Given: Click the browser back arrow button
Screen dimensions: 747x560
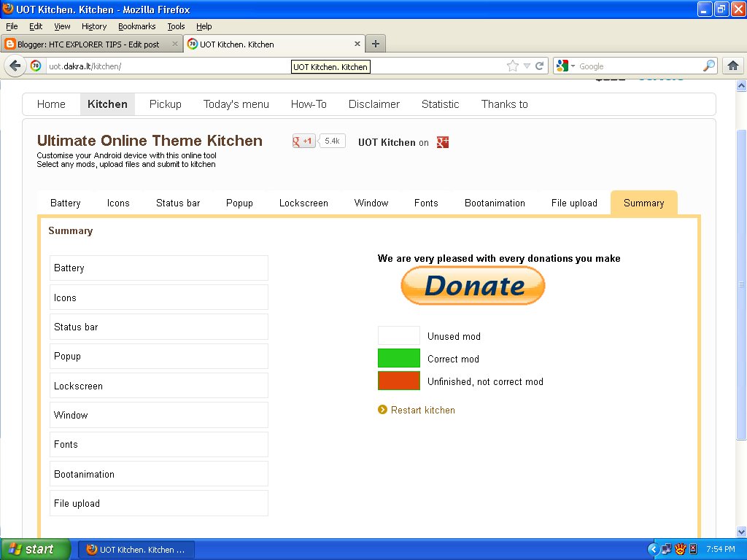Looking at the screenshot, I should pyautogui.click(x=15, y=66).
